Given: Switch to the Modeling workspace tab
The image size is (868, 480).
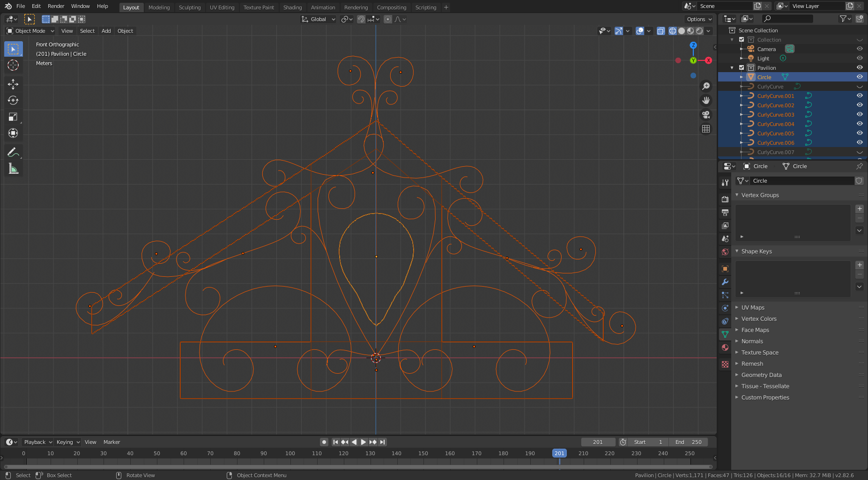Looking at the screenshot, I should tap(159, 7).
